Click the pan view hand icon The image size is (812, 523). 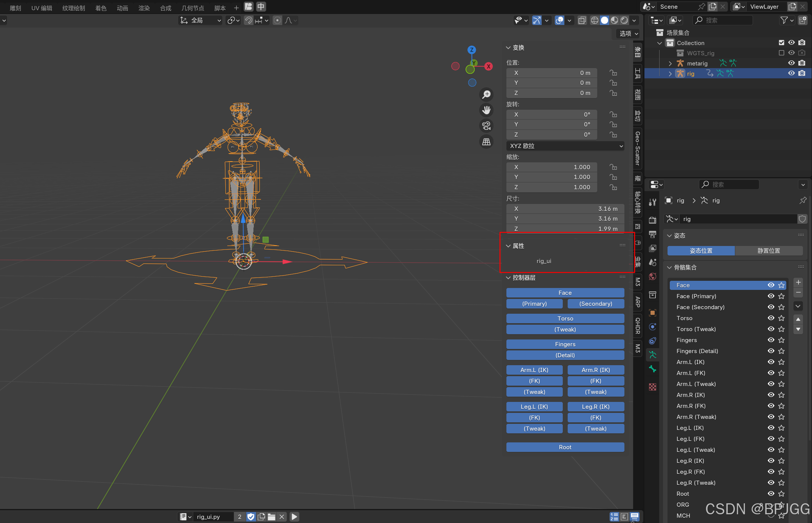(486, 110)
